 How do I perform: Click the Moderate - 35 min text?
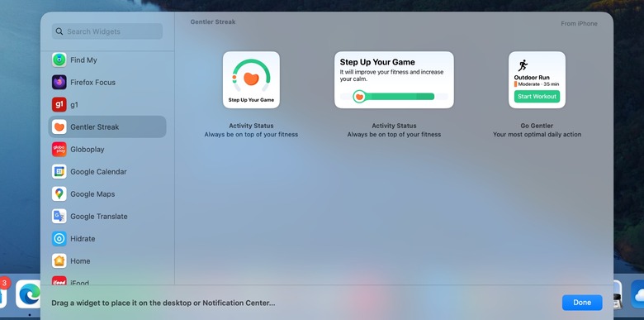[538, 84]
